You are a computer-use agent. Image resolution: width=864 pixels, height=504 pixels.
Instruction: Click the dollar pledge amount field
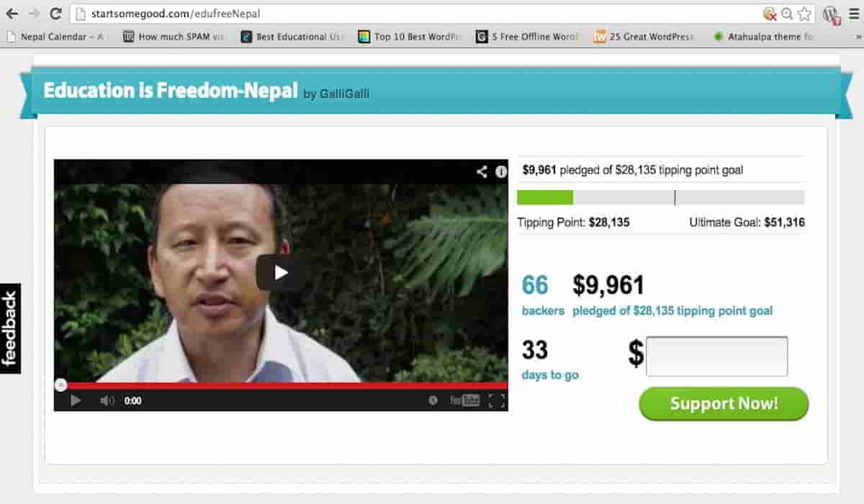[716, 356]
